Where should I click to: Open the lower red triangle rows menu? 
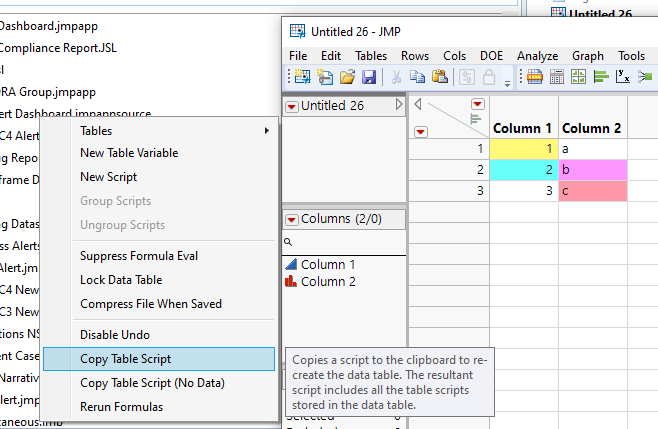click(420, 132)
